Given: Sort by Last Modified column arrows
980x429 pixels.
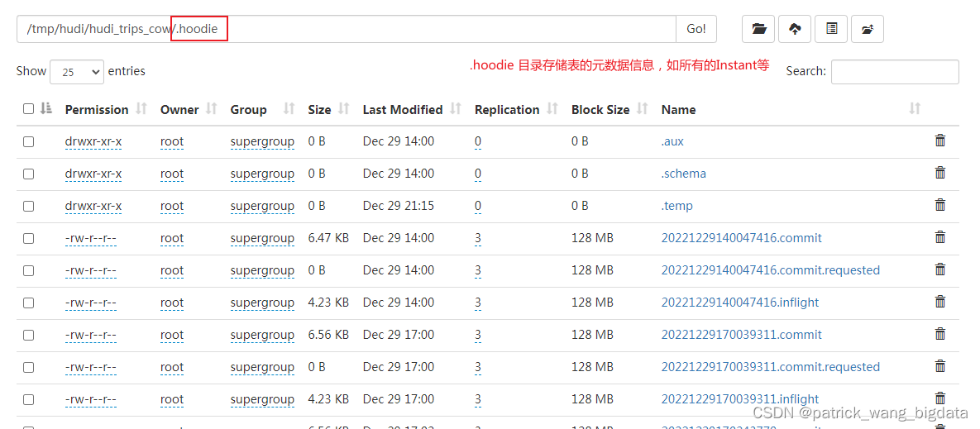Looking at the screenshot, I should point(456,109).
